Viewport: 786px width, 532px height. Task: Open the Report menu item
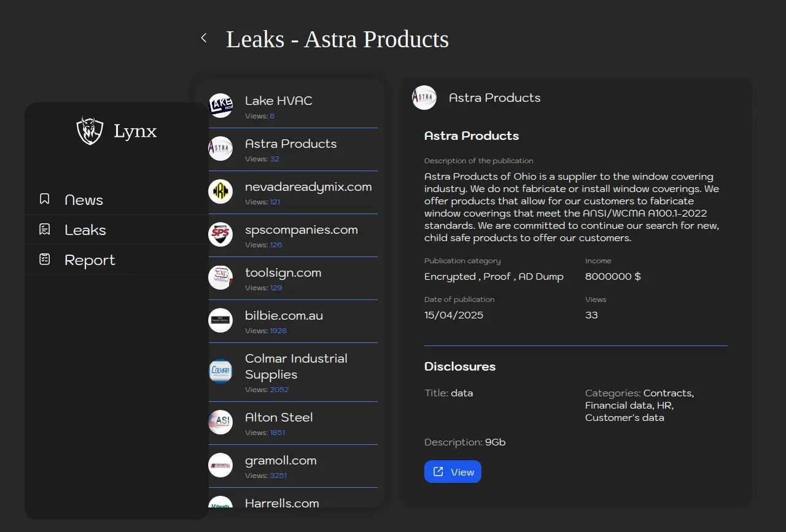[90, 260]
